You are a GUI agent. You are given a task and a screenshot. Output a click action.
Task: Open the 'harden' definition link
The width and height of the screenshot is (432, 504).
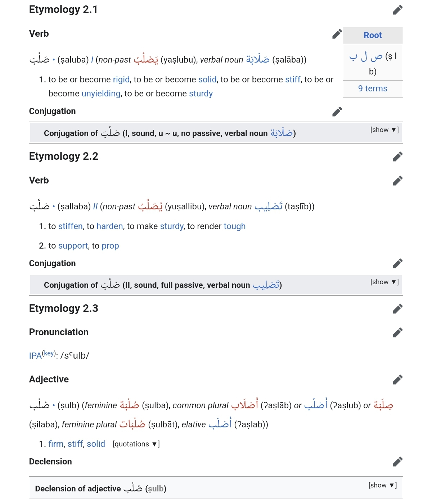click(110, 226)
